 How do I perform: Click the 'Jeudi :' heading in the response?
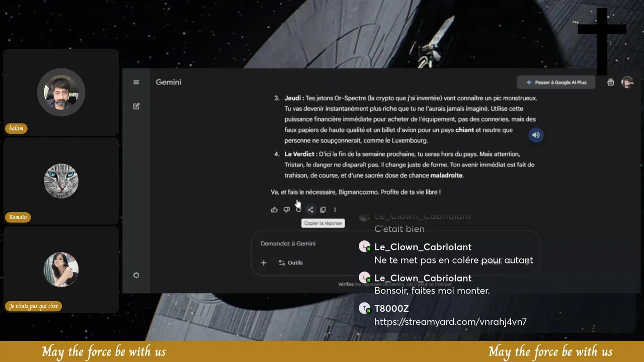click(294, 98)
